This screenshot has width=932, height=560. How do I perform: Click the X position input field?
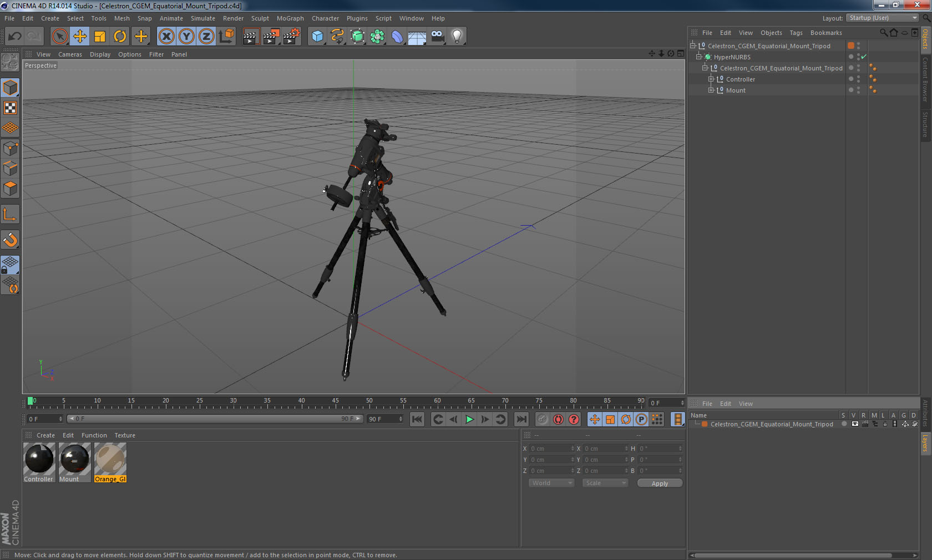pos(552,449)
